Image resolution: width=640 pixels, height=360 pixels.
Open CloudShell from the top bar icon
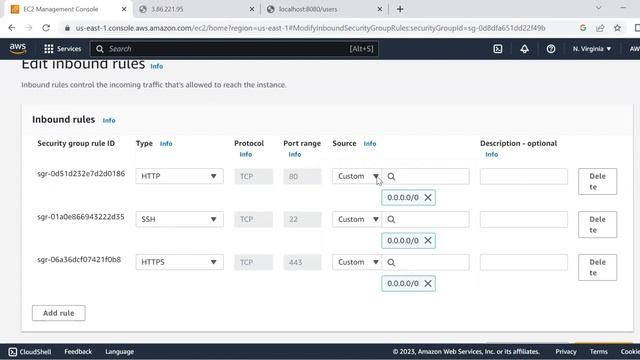498,49
